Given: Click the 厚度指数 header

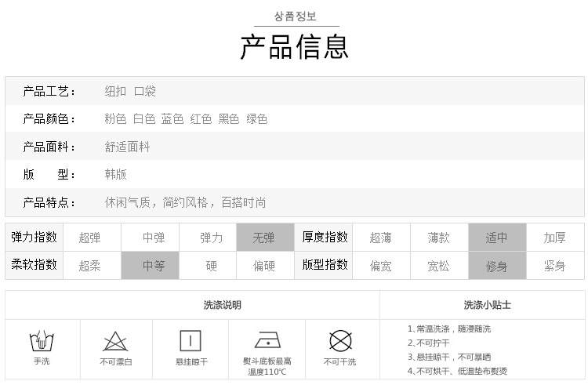Looking at the screenshot, I should click(x=324, y=238).
